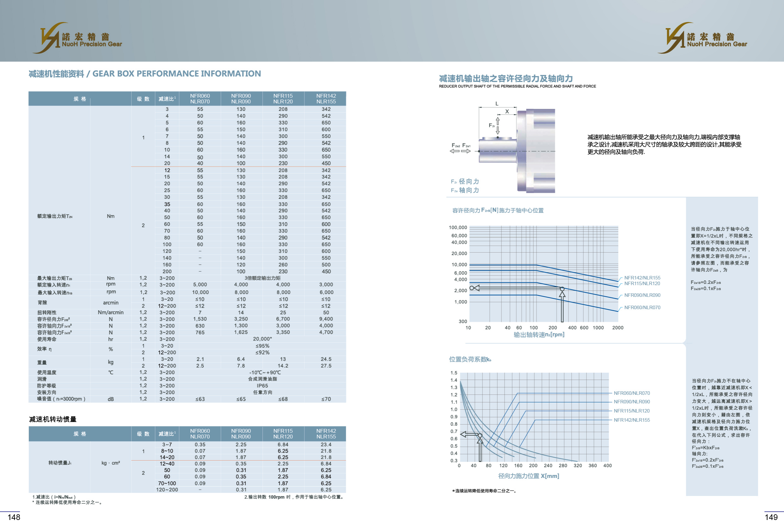784x532 pixels.
Task: Select footnote '1.减速比 (i=Nin/Nout)'
Action: (x=54, y=497)
